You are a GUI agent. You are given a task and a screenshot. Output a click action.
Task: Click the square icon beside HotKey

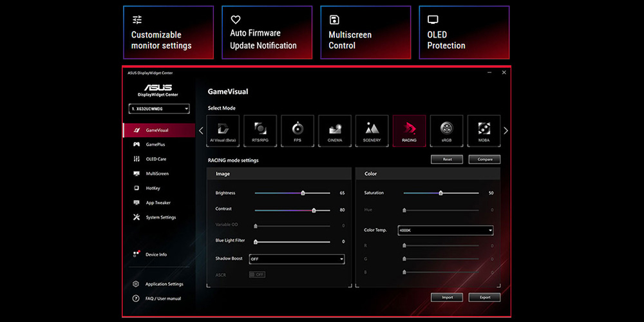[x=137, y=188]
